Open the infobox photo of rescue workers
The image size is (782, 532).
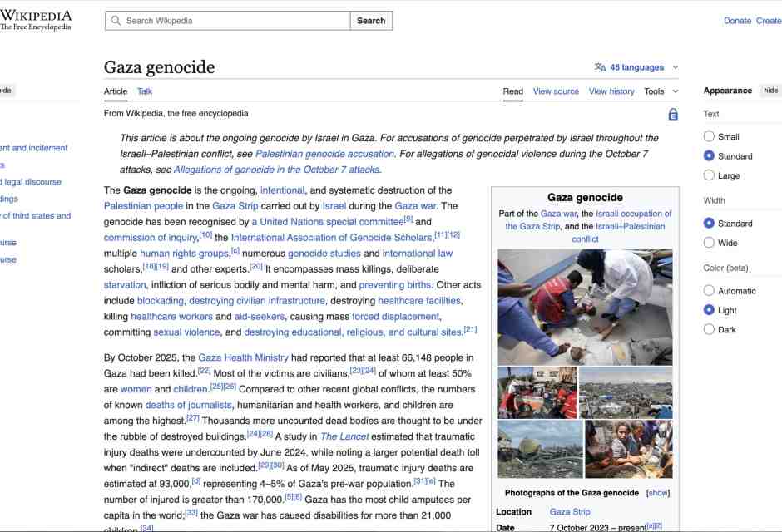[x=537, y=392]
